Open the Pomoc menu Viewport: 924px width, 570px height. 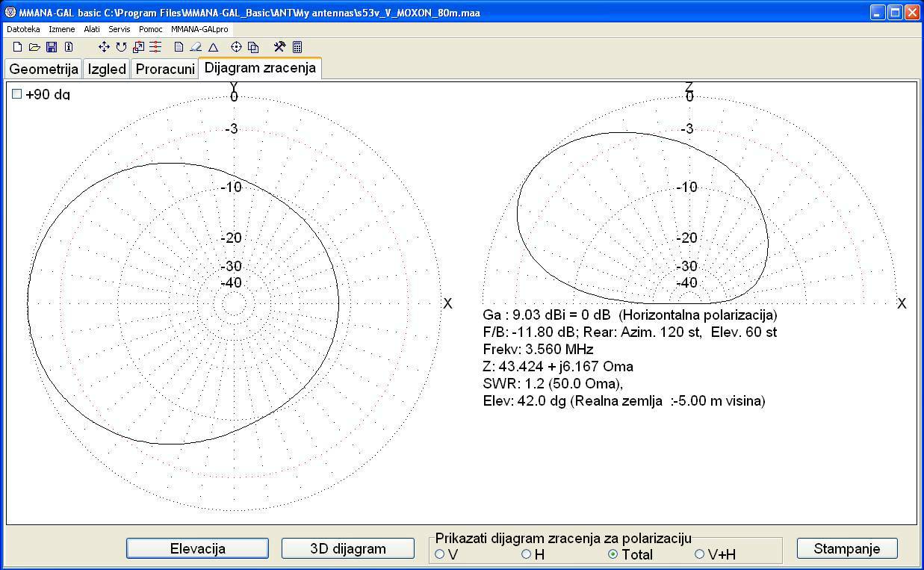click(151, 29)
